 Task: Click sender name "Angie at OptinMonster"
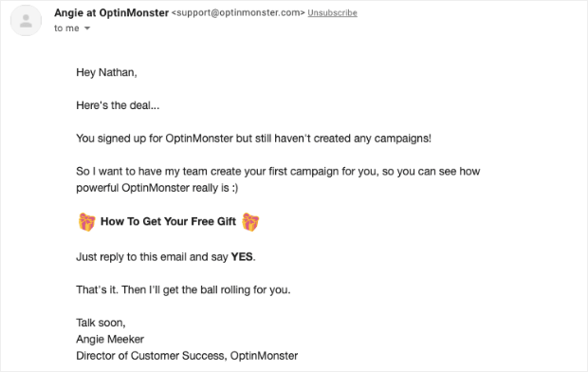pos(111,12)
